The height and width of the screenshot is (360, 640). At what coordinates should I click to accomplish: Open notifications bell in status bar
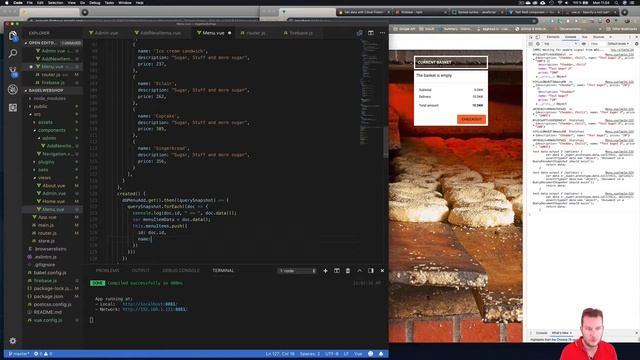[x=381, y=354]
